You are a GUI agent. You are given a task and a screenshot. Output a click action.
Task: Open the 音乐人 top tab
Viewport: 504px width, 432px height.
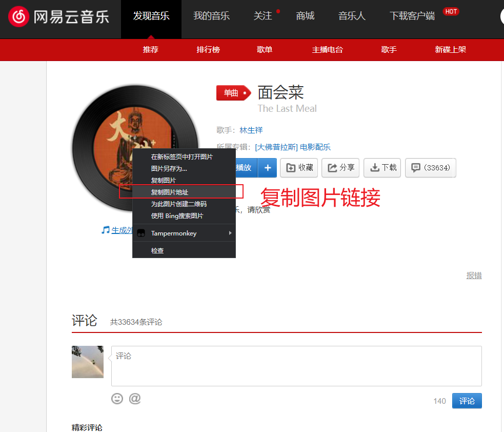click(352, 16)
